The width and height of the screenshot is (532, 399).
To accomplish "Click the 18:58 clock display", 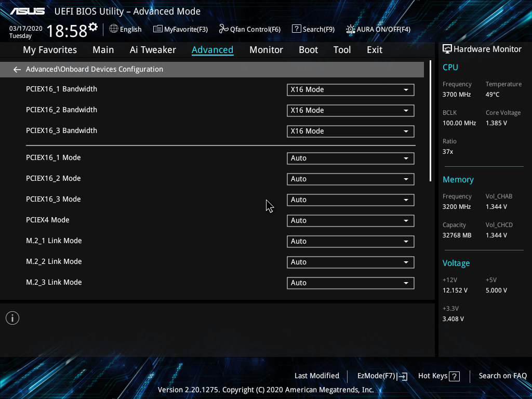I will point(67,31).
